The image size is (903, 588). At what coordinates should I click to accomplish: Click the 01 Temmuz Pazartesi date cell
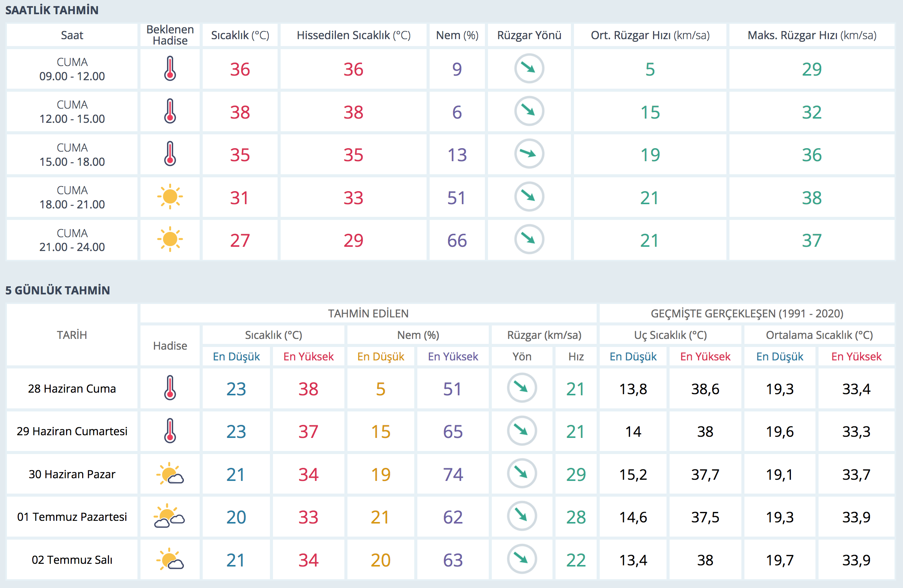[72, 517]
